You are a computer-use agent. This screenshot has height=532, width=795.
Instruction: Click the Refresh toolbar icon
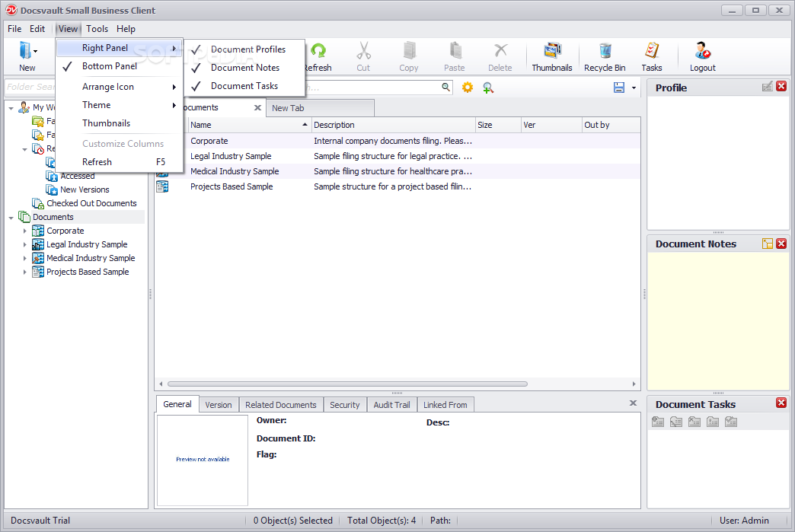[x=318, y=51]
